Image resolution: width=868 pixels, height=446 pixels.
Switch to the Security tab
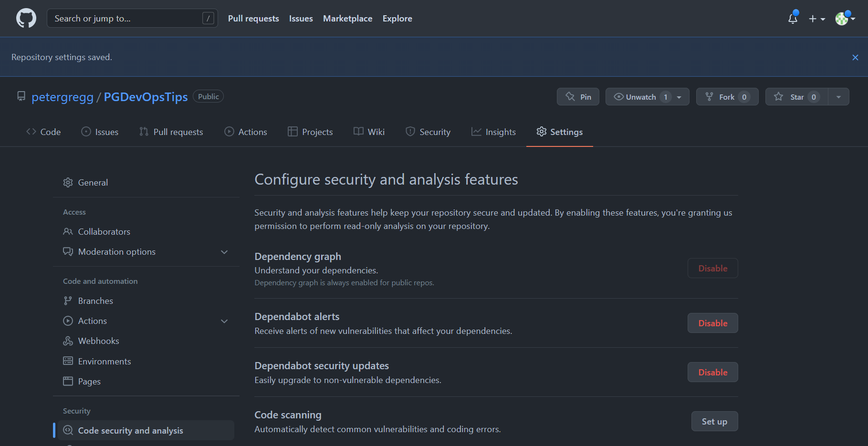(428, 132)
